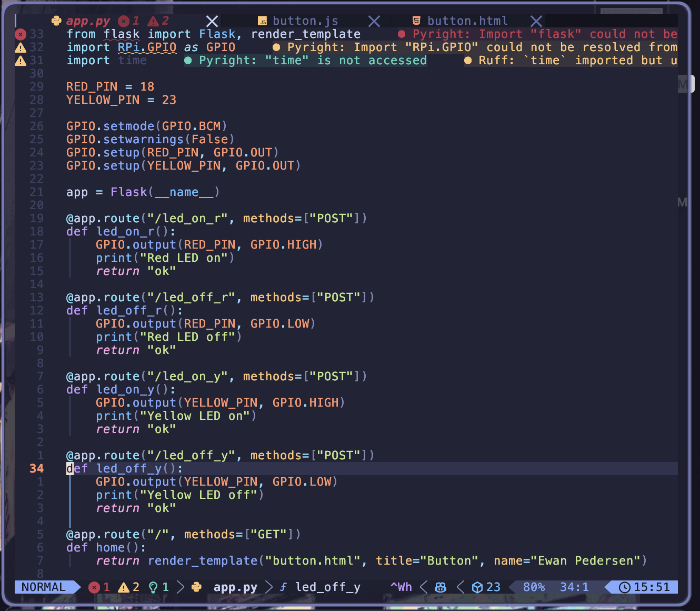
Task: Close the button.html buffer tab
Action: [x=536, y=21]
